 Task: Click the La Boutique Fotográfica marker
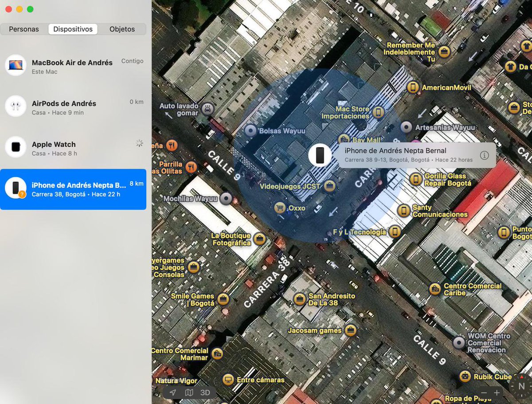[260, 239]
